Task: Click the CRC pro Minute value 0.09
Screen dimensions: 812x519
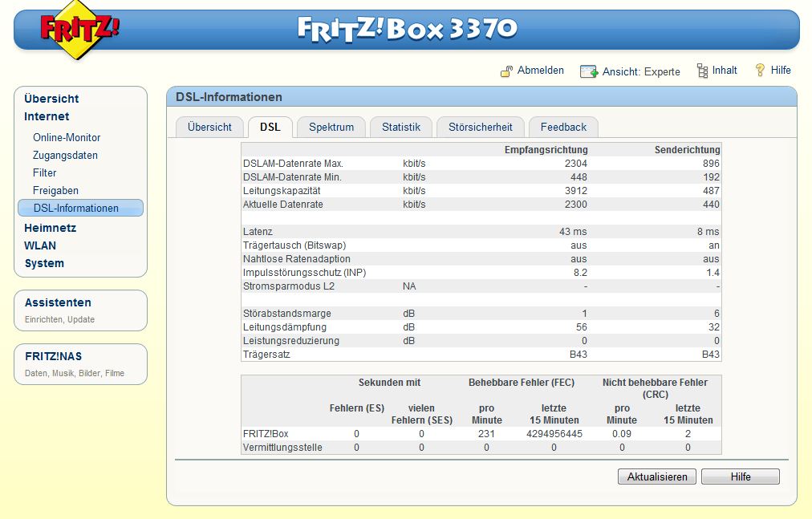Action: pyautogui.click(x=622, y=433)
